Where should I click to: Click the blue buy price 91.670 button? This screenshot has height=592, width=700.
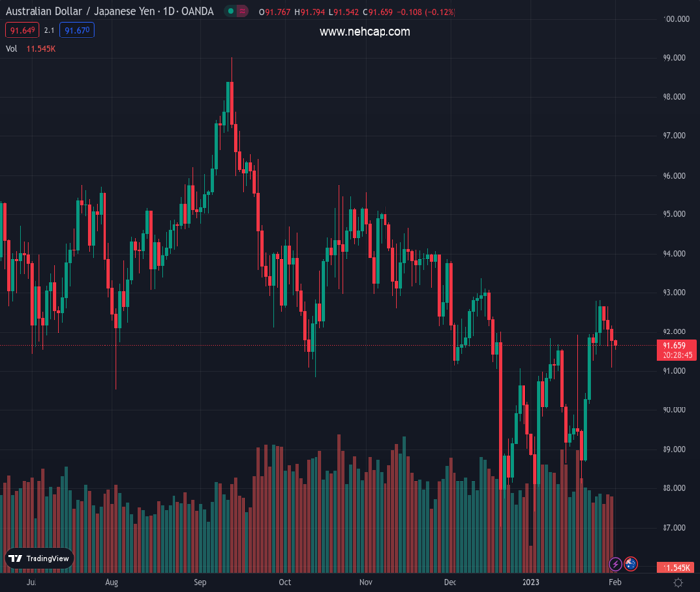(77, 31)
